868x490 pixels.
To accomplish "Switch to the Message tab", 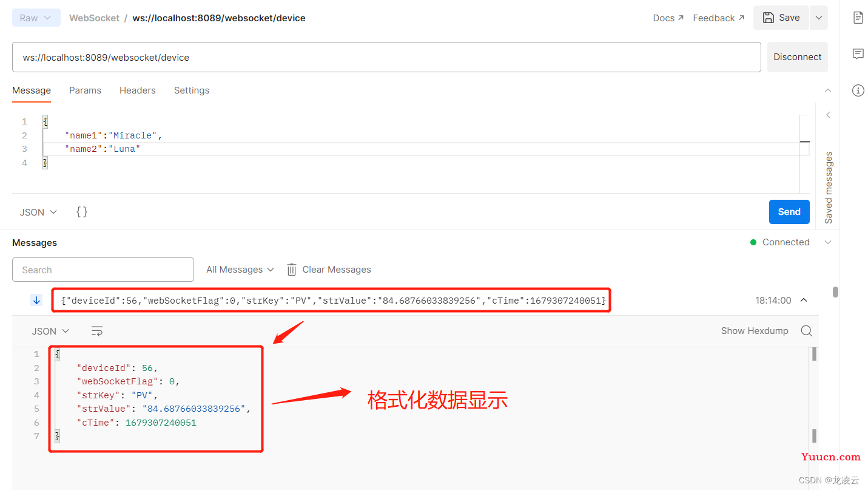I will (x=32, y=90).
